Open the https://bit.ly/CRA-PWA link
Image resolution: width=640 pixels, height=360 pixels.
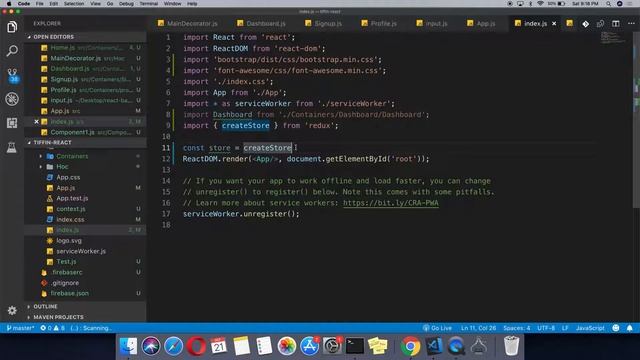(x=391, y=203)
